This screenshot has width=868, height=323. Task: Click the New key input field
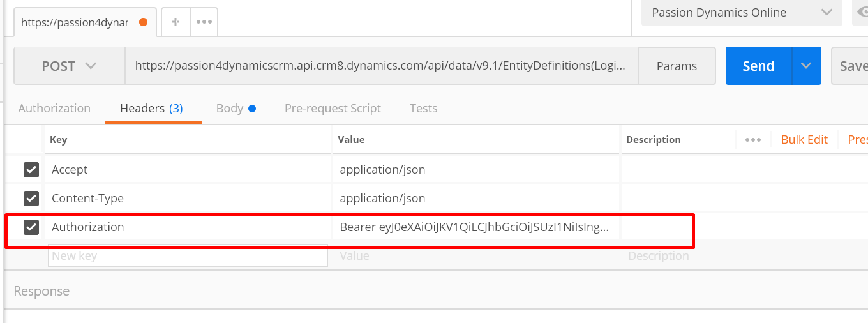click(x=188, y=256)
